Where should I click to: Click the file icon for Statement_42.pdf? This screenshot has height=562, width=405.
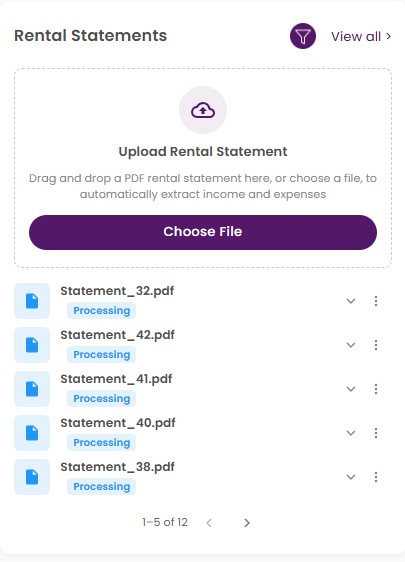pos(32,345)
